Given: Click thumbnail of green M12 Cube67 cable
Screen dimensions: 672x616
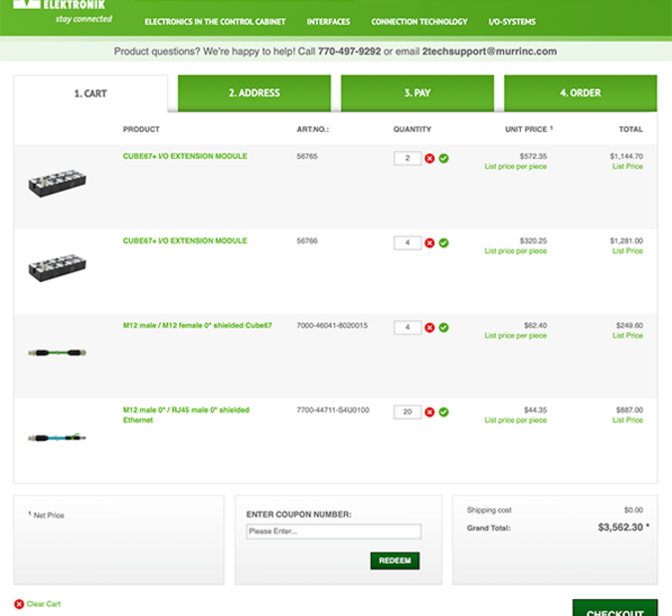Looking at the screenshot, I should click(x=57, y=353).
